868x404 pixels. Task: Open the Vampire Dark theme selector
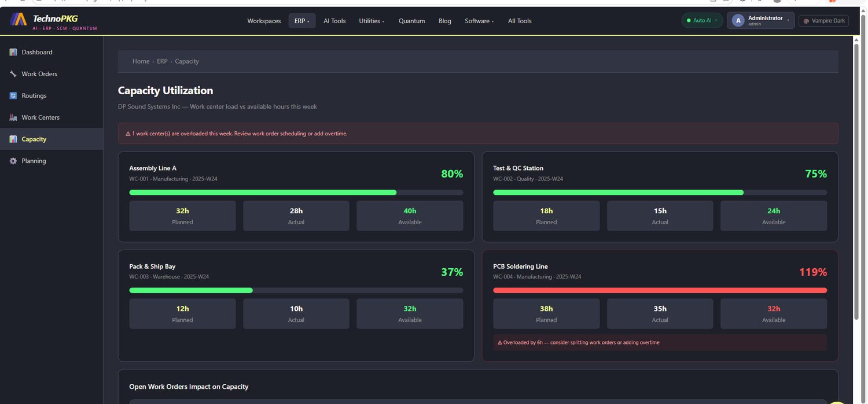point(824,21)
